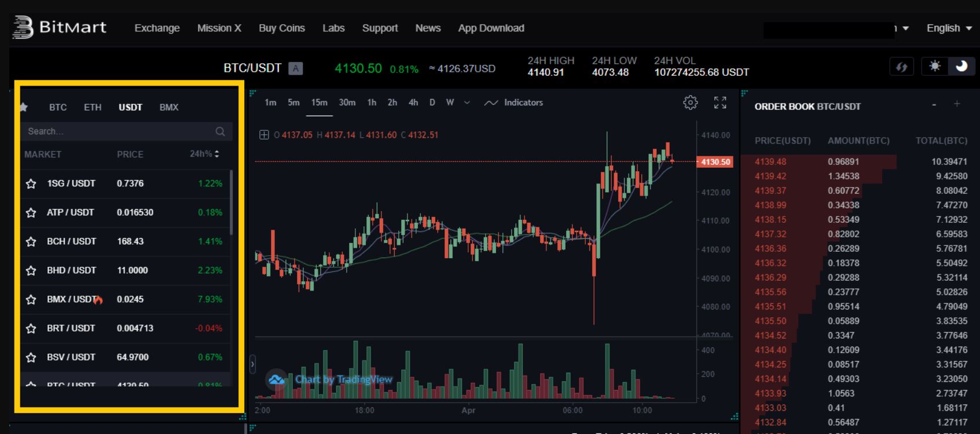Select the USDT market tab
980x434 pixels.
click(x=130, y=107)
